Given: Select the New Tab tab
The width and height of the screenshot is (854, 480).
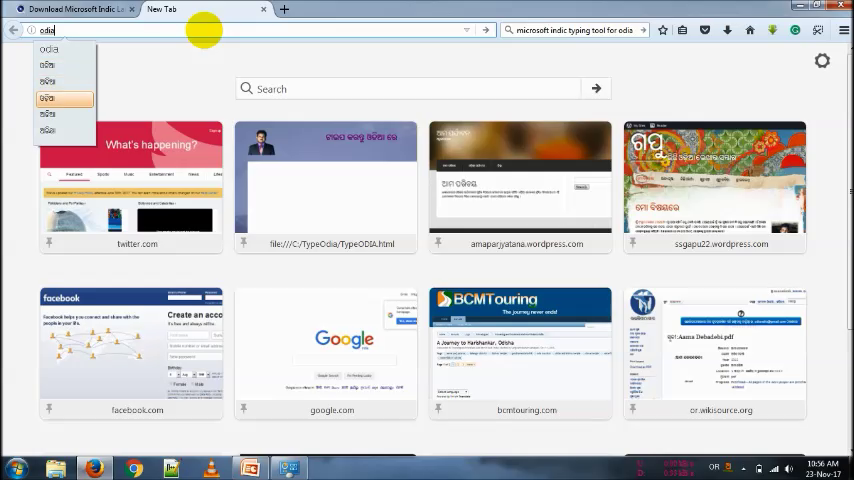Looking at the screenshot, I should [x=204, y=9].
